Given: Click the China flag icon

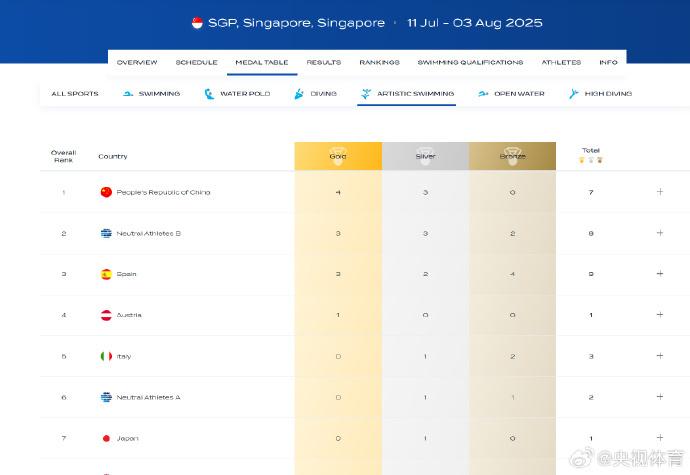Looking at the screenshot, I should [106, 192].
